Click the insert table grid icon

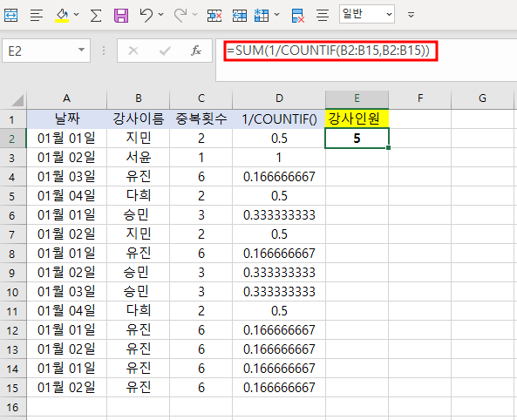coord(262,15)
